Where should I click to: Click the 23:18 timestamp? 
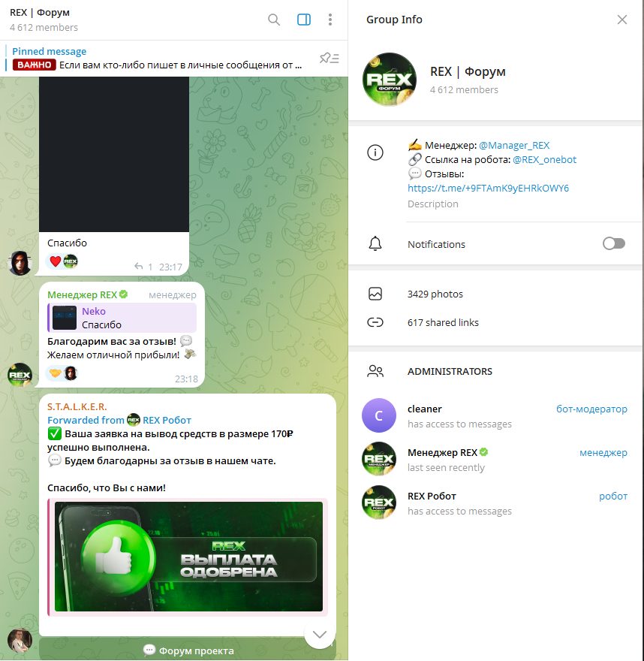186,379
